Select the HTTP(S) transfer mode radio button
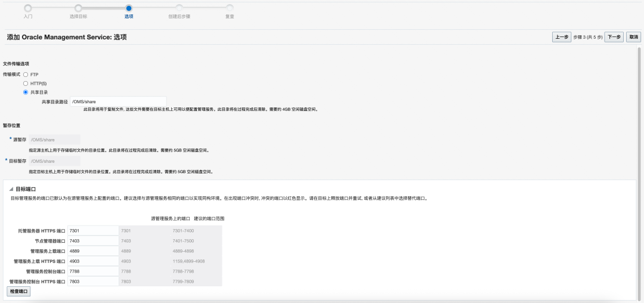The height and width of the screenshot is (303, 644). [x=26, y=84]
